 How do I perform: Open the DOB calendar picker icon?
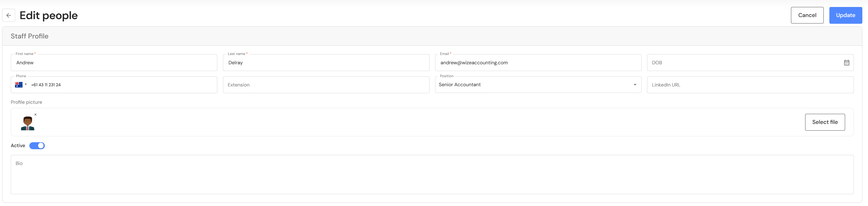(846, 63)
